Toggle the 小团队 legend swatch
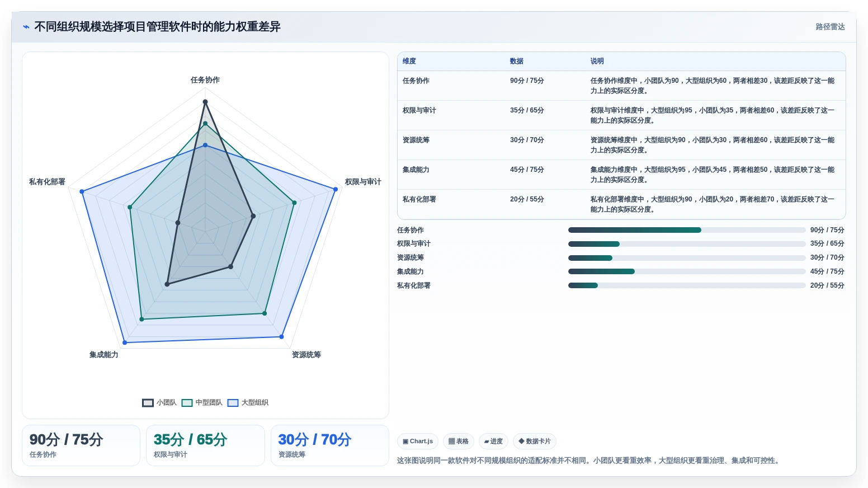Screen dimensions: 868x488 (148, 403)
